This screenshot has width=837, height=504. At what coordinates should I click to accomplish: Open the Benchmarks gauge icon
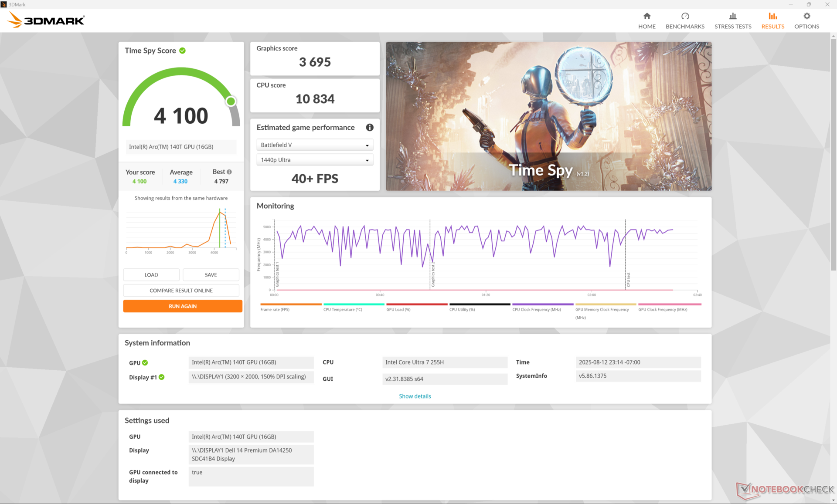coord(685,16)
